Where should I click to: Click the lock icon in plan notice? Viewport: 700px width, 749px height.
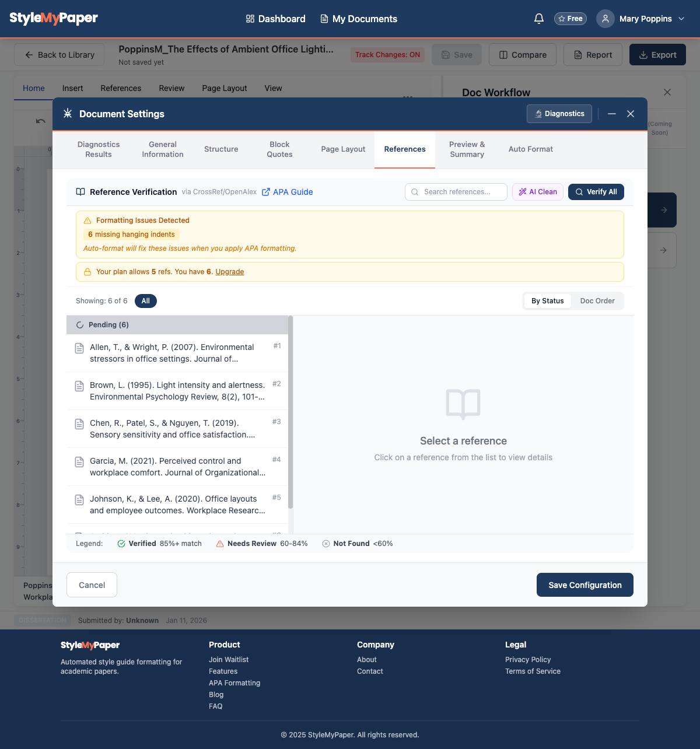(87, 272)
